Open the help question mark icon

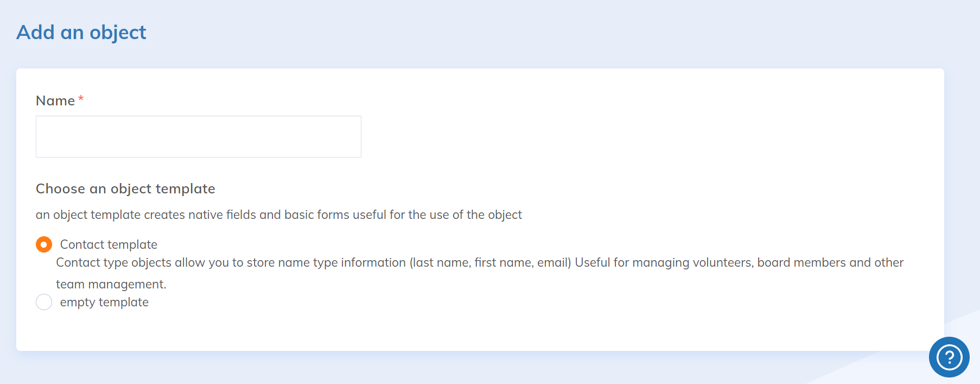(949, 357)
